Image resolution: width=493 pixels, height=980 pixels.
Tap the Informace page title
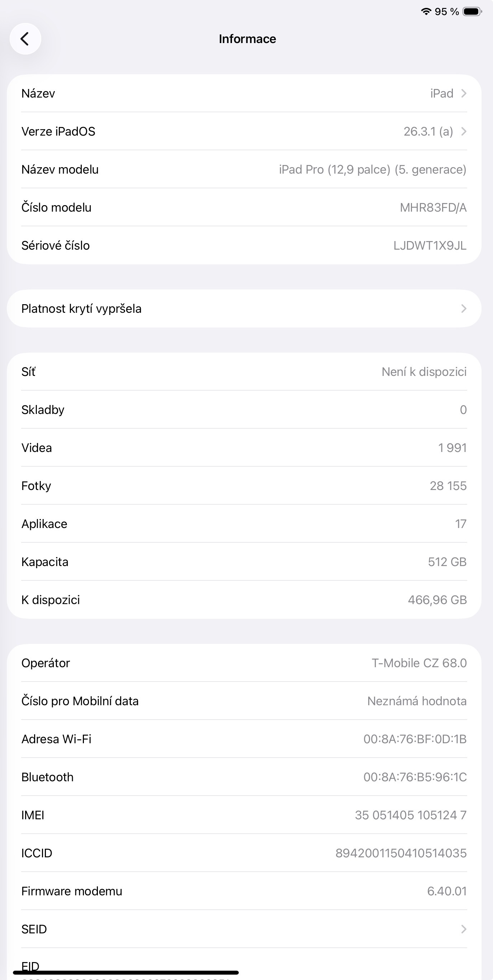247,39
